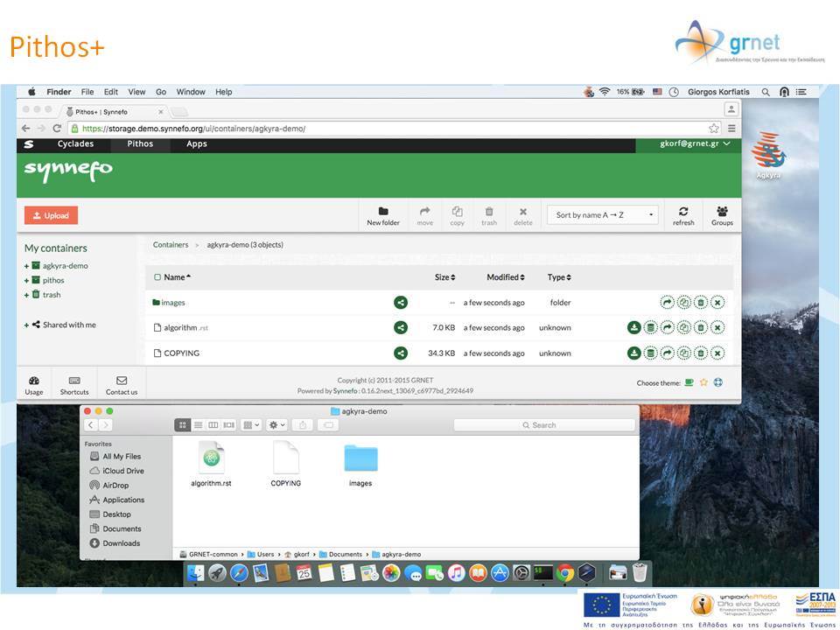The image size is (840, 630).
Task: Download the COPYING file
Action: coord(633,353)
